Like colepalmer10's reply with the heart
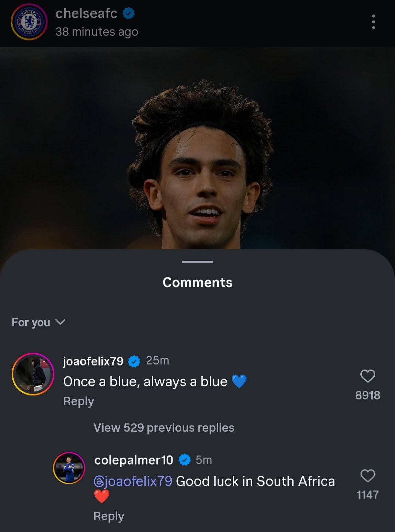This screenshot has width=395, height=532. point(367,476)
